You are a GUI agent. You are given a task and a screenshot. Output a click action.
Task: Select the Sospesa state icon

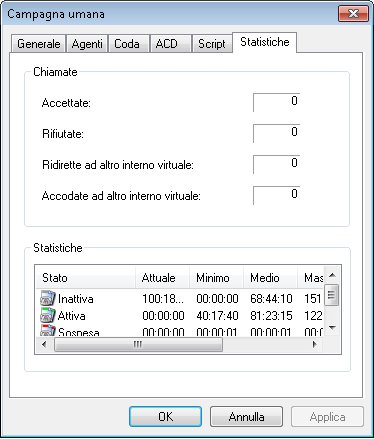click(x=47, y=330)
